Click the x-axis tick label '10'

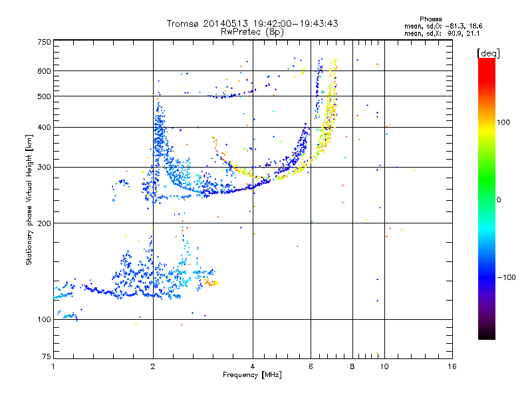tap(384, 366)
